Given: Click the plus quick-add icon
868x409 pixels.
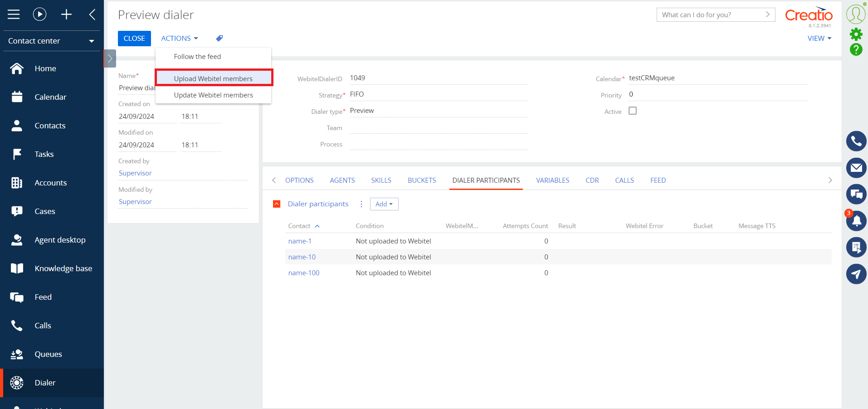Looking at the screenshot, I should pos(66,15).
